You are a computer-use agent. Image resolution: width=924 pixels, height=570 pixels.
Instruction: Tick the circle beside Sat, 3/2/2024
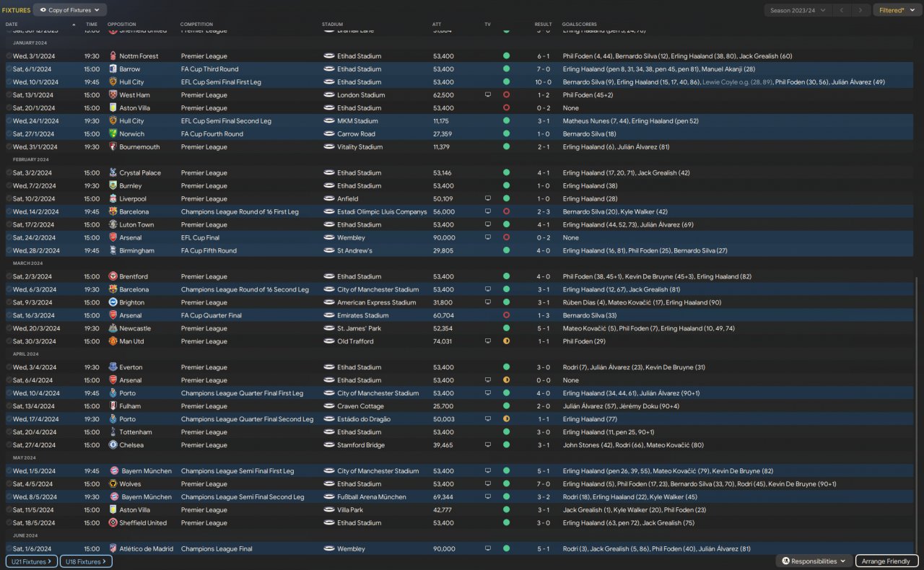pos(9,173)
